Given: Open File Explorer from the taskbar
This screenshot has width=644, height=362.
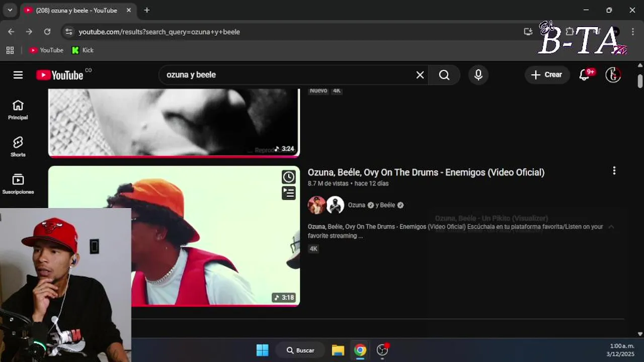Looking at the screenshot, I should (338, 350).
